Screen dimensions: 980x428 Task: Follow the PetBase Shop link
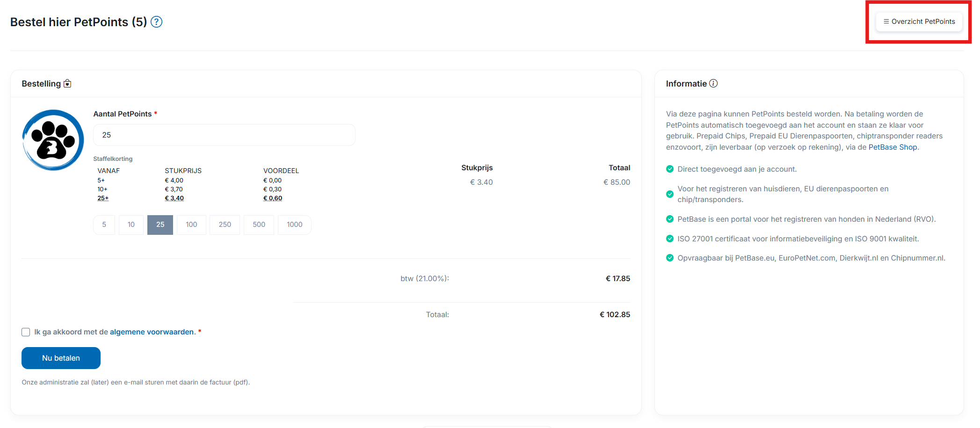click(893, 147)
